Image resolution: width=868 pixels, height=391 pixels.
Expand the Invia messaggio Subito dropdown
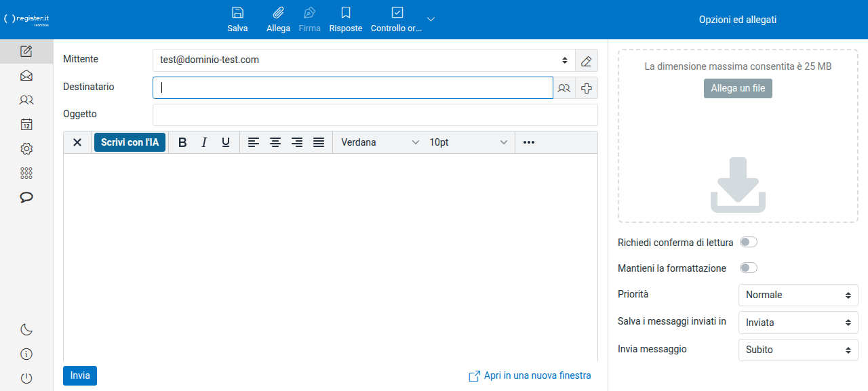(x=798, y=350)
